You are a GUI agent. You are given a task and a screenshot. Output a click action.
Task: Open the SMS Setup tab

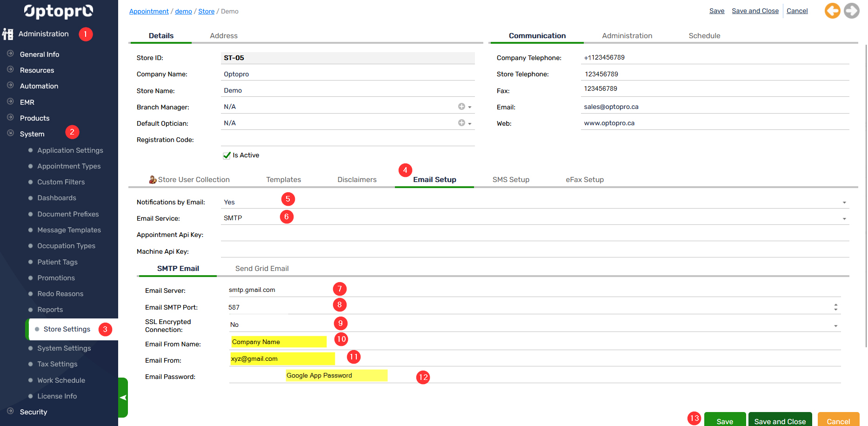511,180
